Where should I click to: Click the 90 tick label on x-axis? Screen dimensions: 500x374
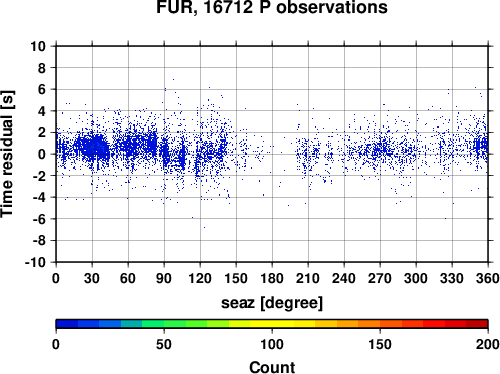point(164,278)
